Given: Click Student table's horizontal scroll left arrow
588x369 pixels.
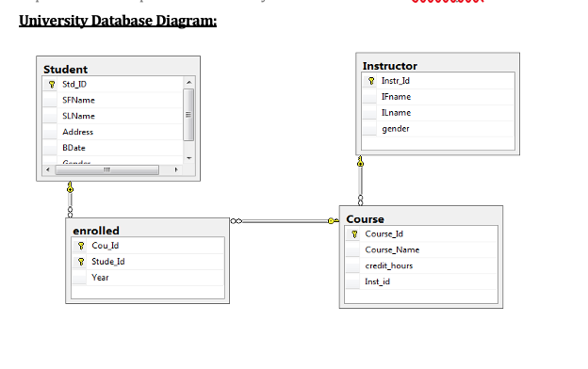Looking at the screenshot, I should coord(48,169).
